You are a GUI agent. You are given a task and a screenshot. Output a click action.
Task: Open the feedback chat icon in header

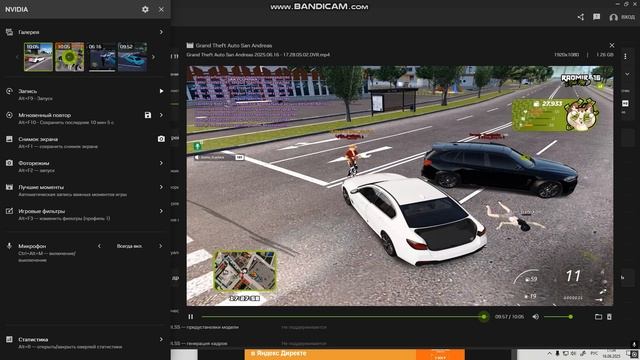coord(597,17)
